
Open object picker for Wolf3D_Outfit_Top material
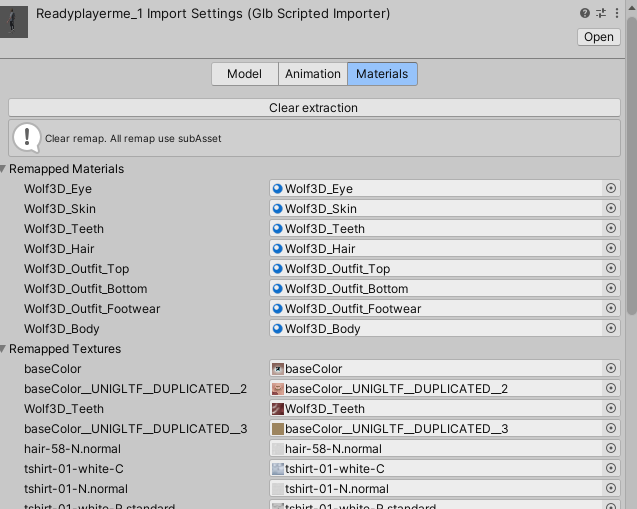pyautogui.click(x=611, y=269)
